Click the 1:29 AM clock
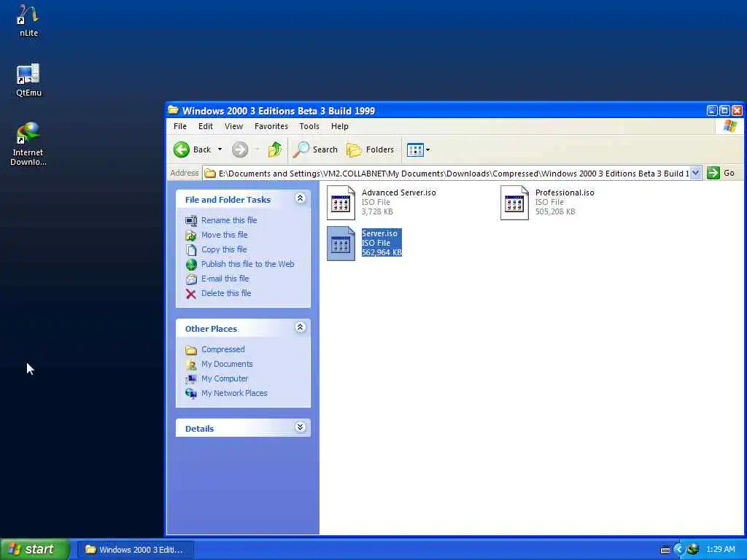The image size is (747, 560). [x=720, y=550]
